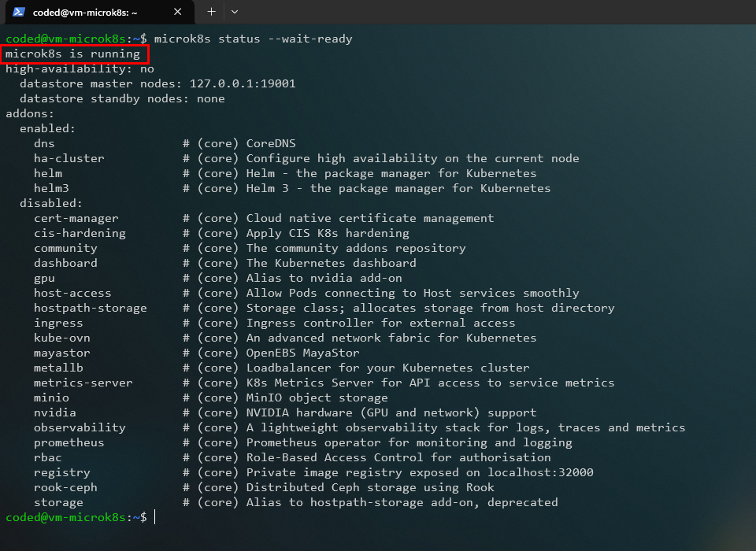Click the 'kube-ovn' addon name
The image size is (756, 551).
tap(61, 338)
